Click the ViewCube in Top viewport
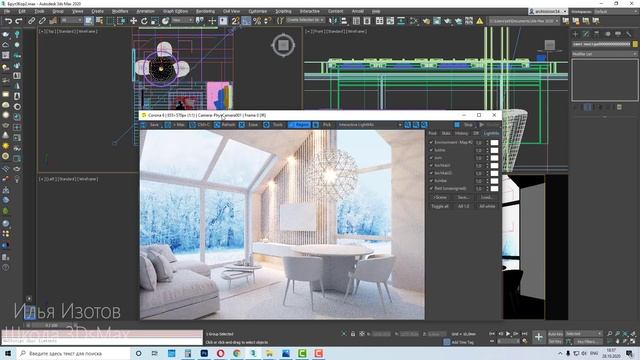The height and width of the screenshot is (360, 640). [x=283, y=45]
